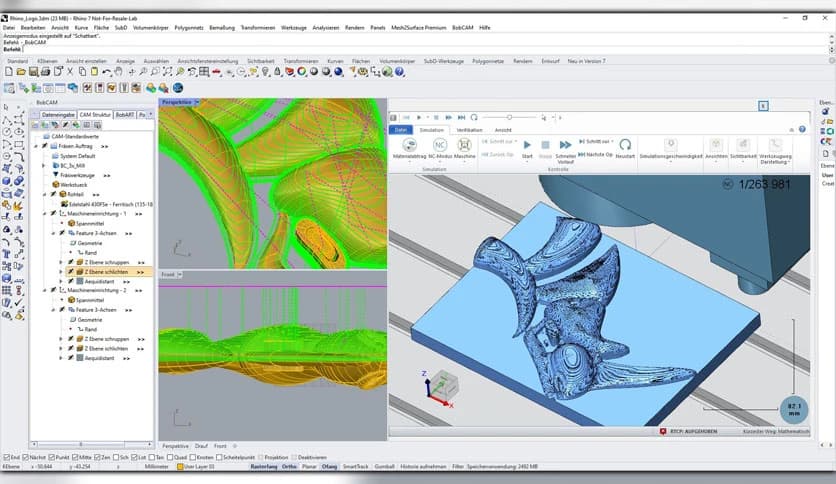Click the User Layer 01 color swatch
Image resolution: width=836 pixels, height=484 pixels.
[x=180, y=466]
